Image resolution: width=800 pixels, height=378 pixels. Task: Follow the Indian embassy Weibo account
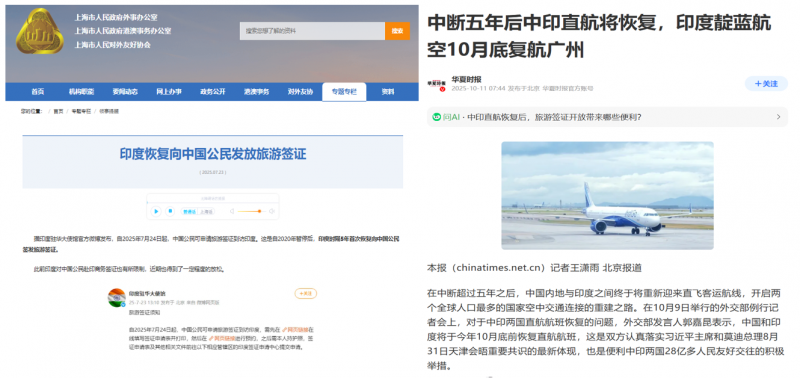pos(306,293)
